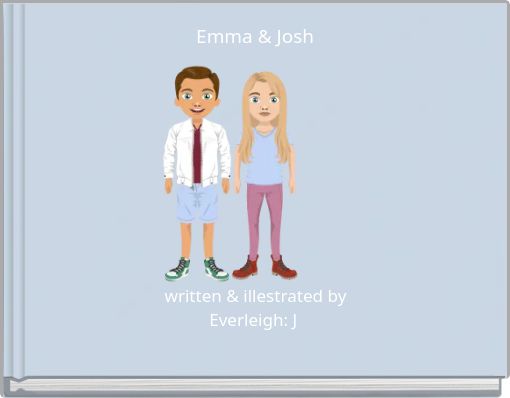Click the "written & illestrated by" line
510x398 pixels.
[x=255, y=296]
